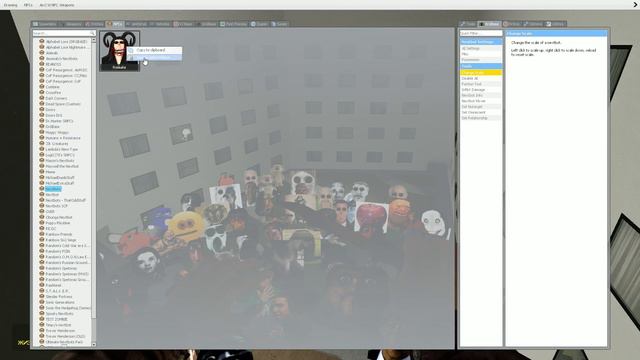The image size is (640, 360).
Task: Select the Humans + Resistance category
Action: pos(63,138)
